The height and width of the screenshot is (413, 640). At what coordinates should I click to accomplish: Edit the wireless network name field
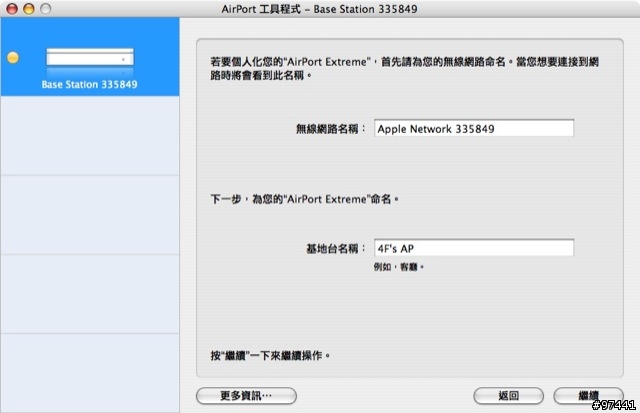[474, 129]
